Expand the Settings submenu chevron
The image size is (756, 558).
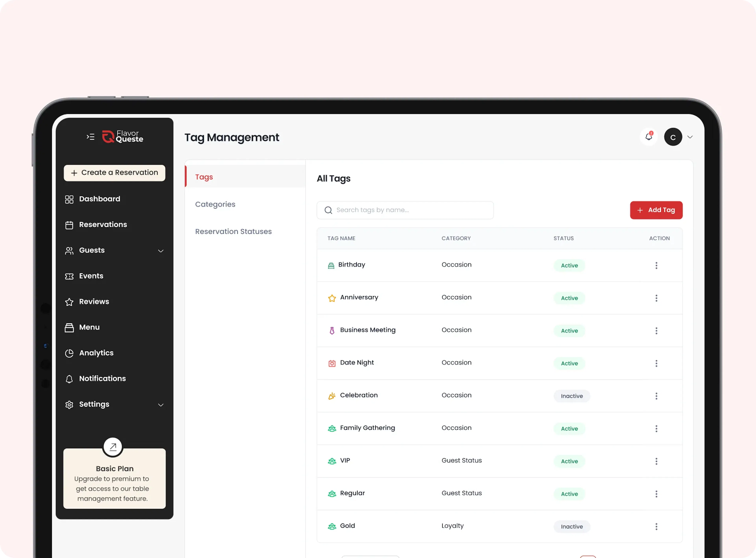click(x=161, y=405)
